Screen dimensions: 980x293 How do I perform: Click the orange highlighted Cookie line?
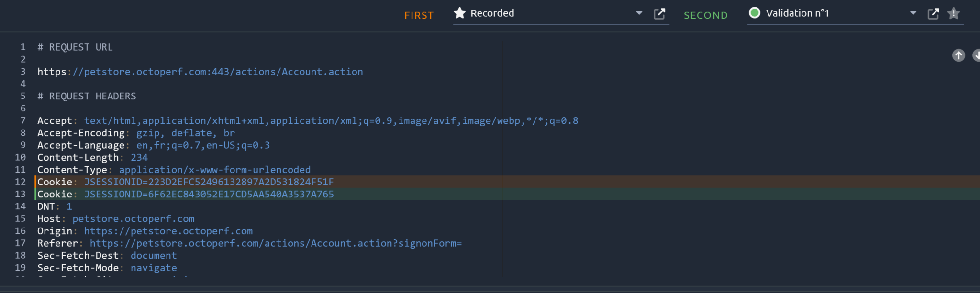pos(209,182)
